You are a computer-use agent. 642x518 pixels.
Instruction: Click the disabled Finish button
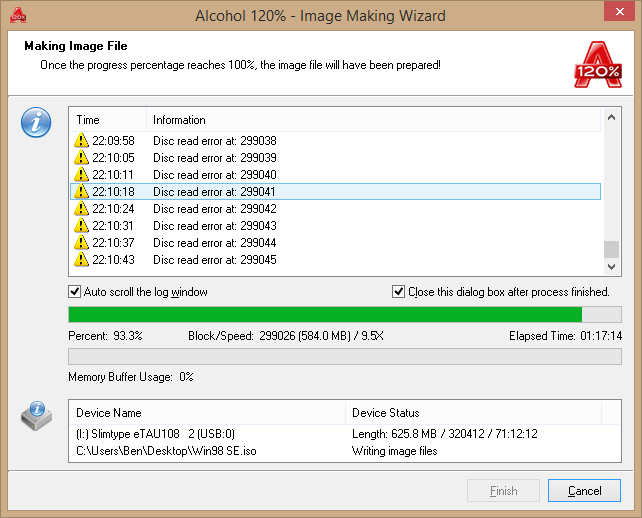503,491
